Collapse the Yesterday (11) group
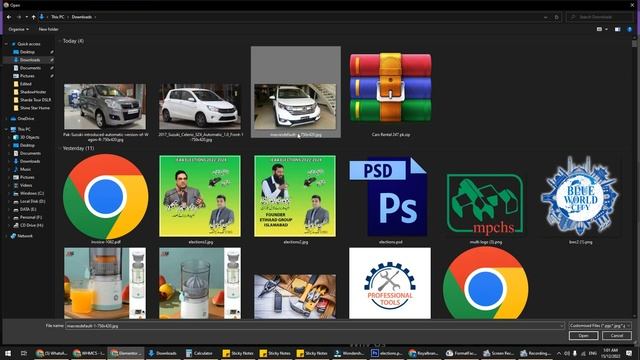This screenshot has width=640, height=360. pos(60,149)
